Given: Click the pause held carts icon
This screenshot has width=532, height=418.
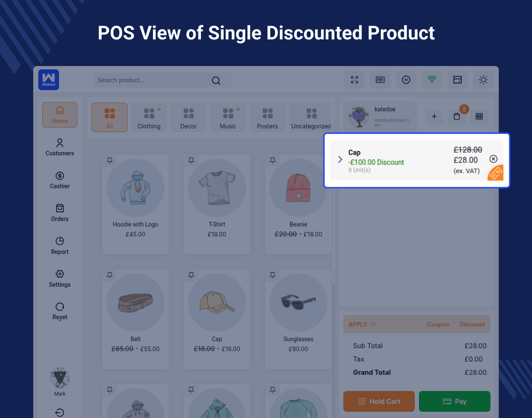Looking at the screenshot, I should point(406,80).
